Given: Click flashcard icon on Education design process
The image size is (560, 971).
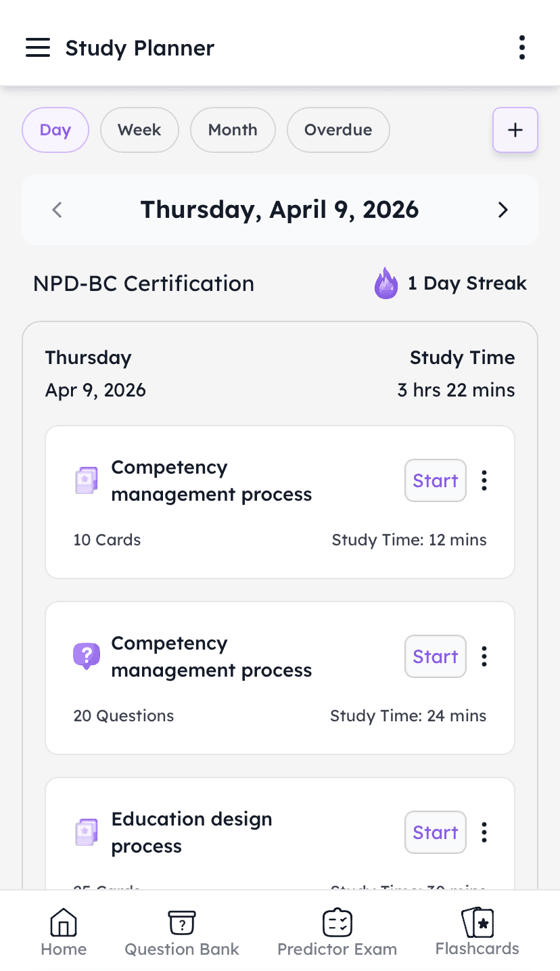Looking at the screenshot, I should point(87,832).
